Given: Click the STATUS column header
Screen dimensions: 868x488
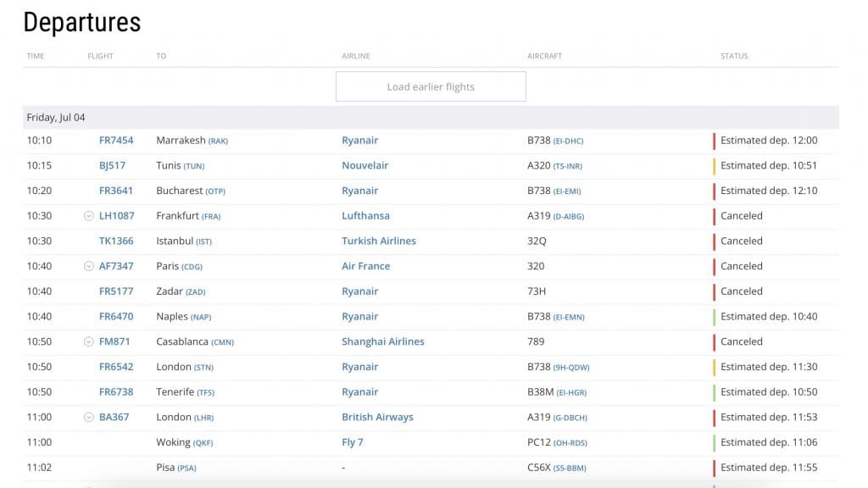Looking at the screenshot, I should (734, 56).
